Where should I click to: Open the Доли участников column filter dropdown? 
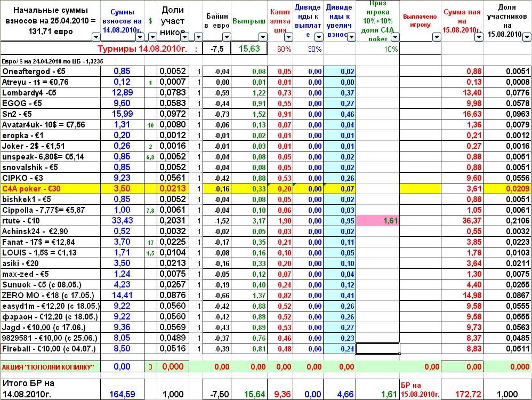[184, 37]
